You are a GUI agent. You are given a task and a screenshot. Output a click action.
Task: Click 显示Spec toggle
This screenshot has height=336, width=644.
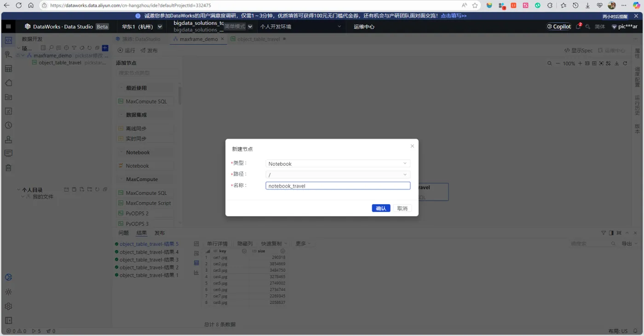(579, 51)
